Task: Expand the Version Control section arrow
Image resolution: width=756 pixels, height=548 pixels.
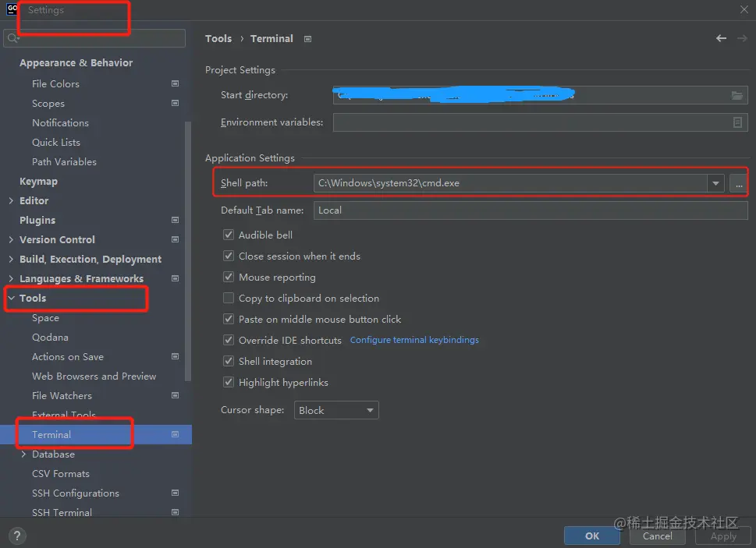Action: (x=11, y=239)
